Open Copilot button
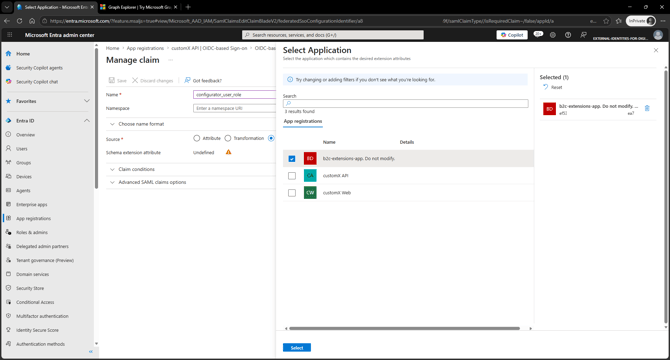Screen dimensions: 670x360 pos(512,35)
